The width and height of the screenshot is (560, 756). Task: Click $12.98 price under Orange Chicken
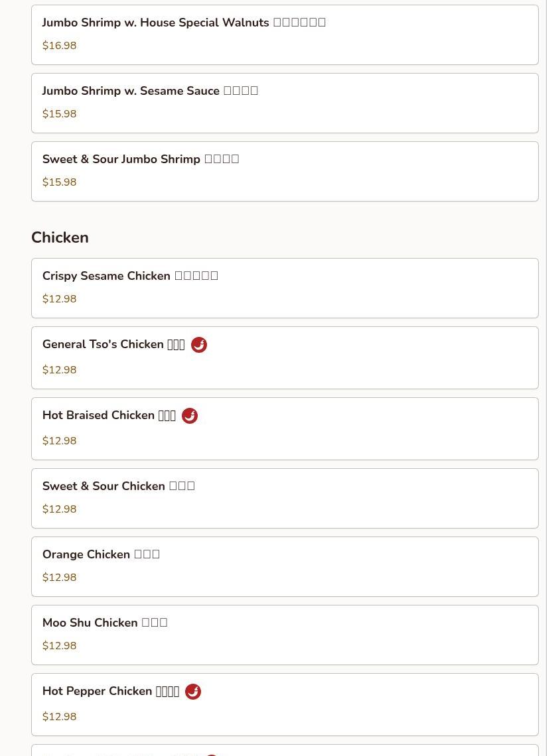pyautogui.click(x=59, y=577)
